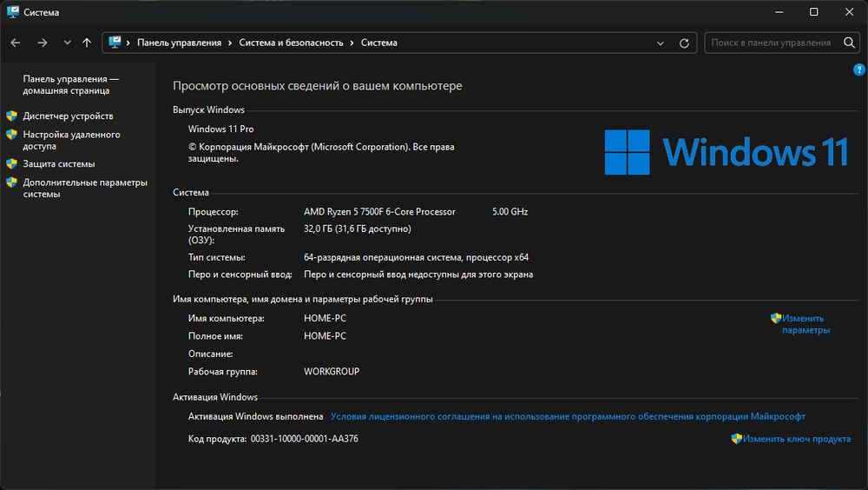
Task: Click Изменить параметры link
Action: pyautogui.click(x=806, y=324)
